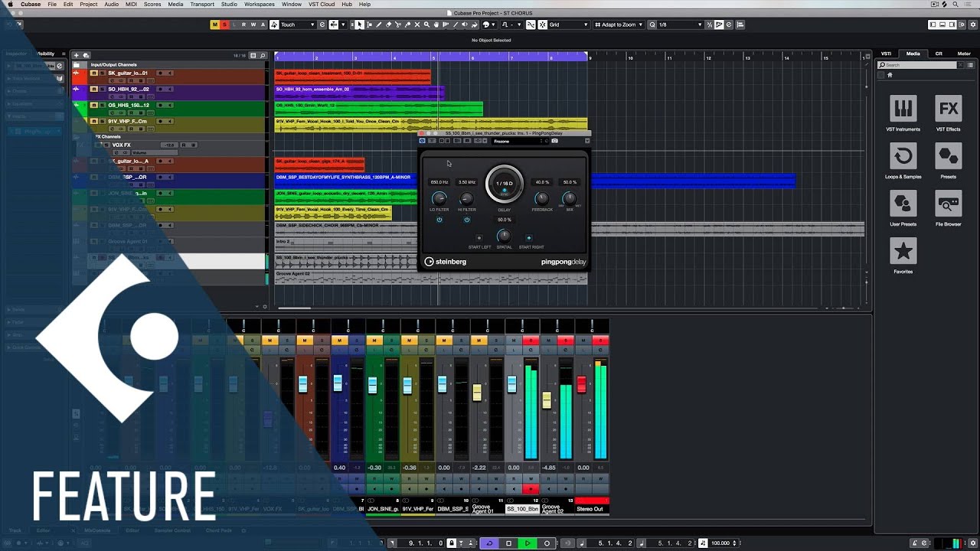The image size is (980, 551).
Task: Select the Range Selection tool
Action: 369,24
